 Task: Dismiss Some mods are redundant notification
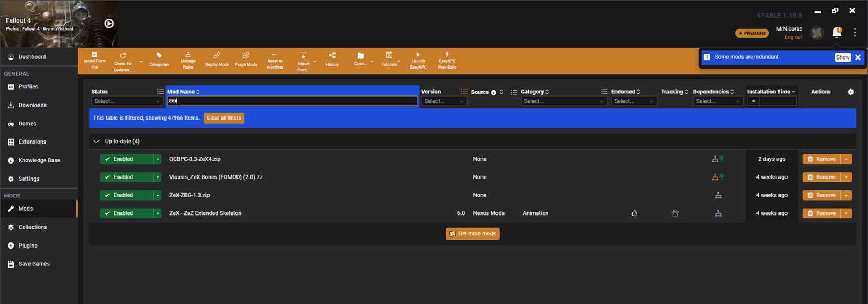tap(858, 57)
